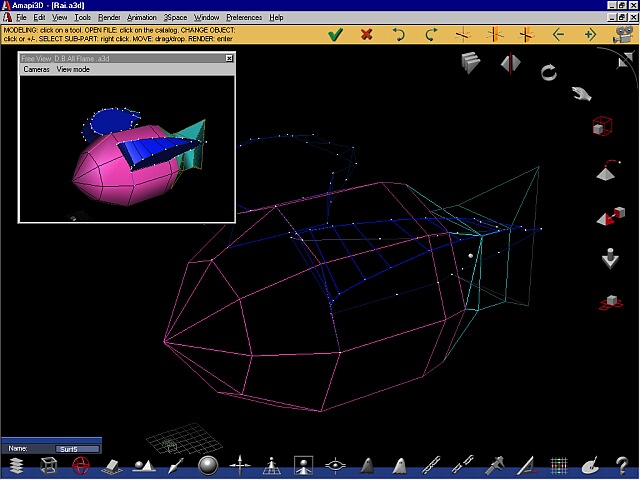The height and width of the screenshot is (480, 640).
Task: Open the View mode menu
Action: point(73,70)
